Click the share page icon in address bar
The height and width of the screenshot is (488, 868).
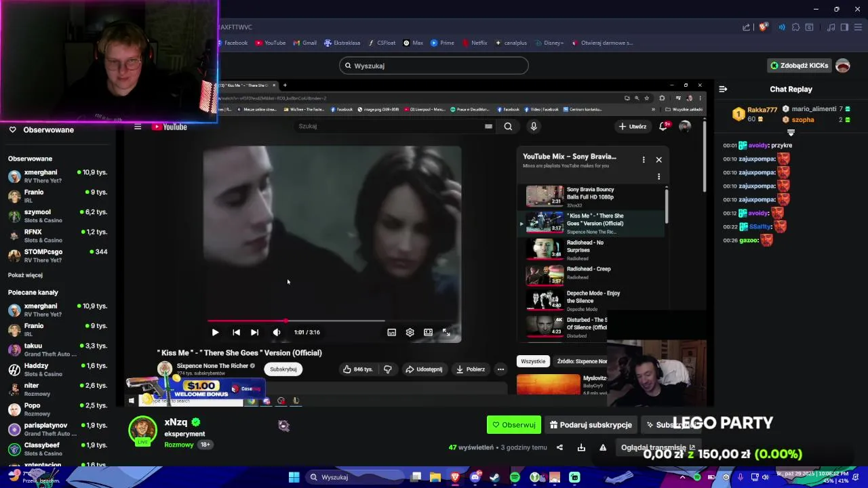747,27
